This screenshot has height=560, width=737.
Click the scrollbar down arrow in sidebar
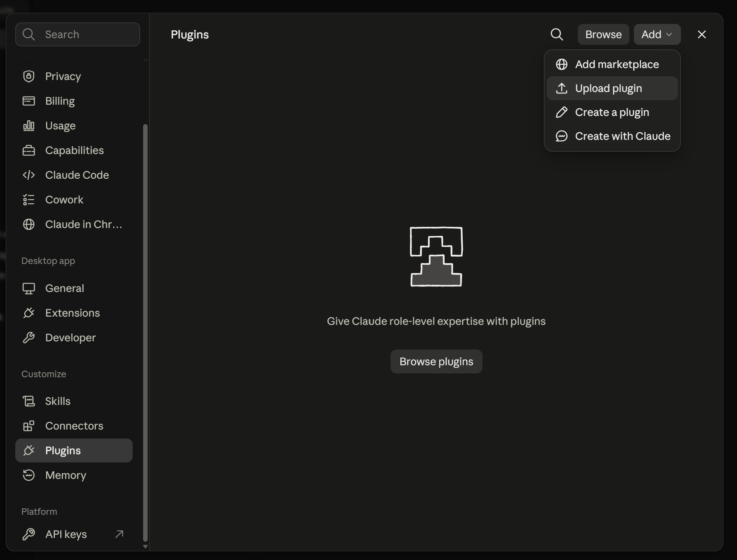(x=145, y=547)
